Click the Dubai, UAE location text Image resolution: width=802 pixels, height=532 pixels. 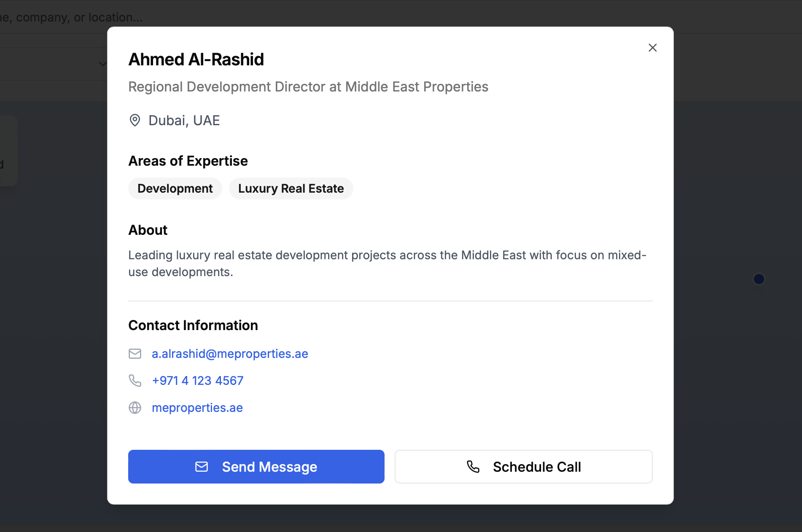(184, 121)
